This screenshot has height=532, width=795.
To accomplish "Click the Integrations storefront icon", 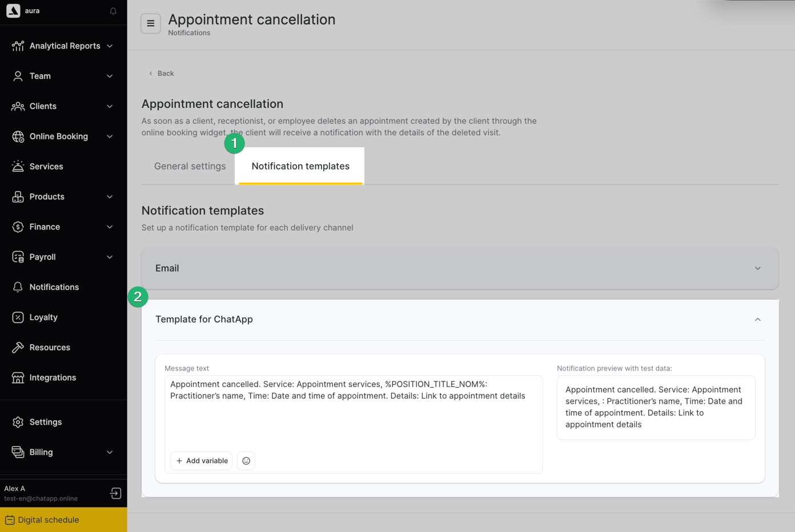I will 18,377.
